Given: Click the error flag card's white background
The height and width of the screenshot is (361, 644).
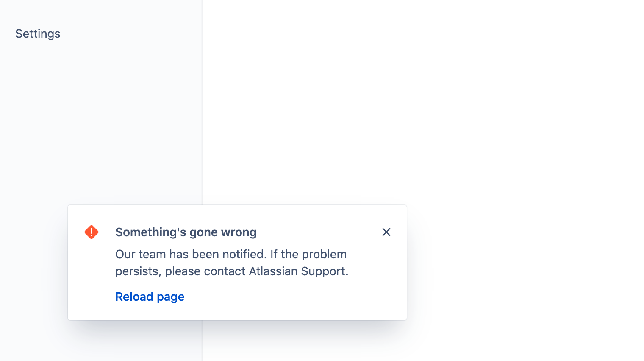Looking at the screenshot, I should tap(297, 301).
